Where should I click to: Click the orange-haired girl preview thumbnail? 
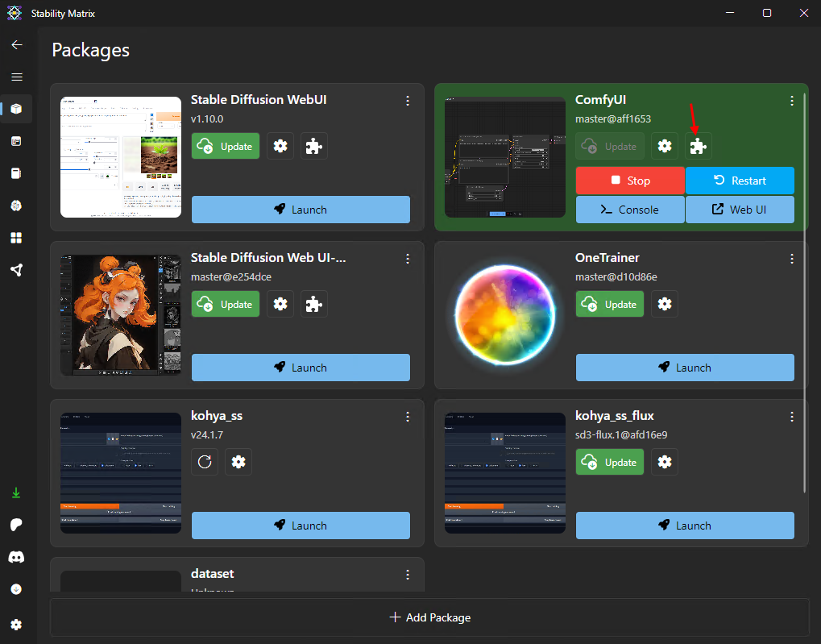[x=120, y=315]
